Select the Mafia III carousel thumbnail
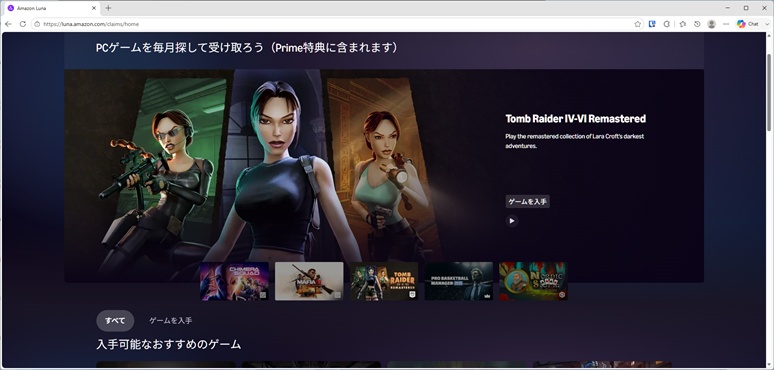 pos(309,281)
